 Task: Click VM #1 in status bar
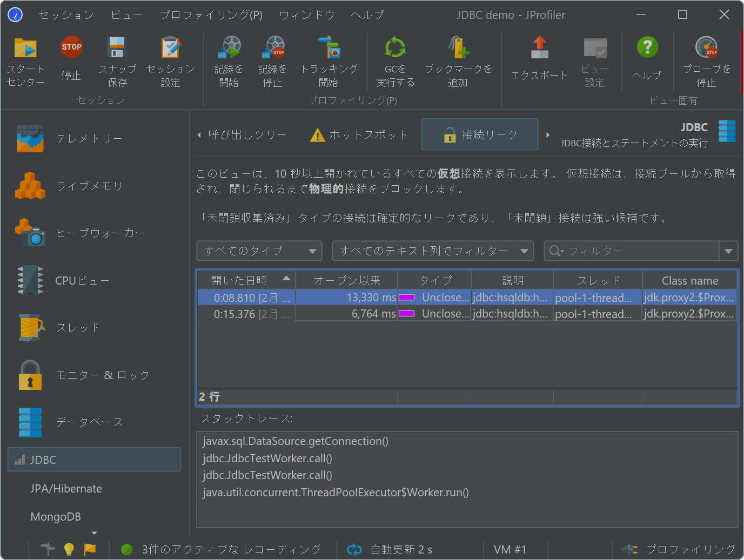click(x=510, y=550)
